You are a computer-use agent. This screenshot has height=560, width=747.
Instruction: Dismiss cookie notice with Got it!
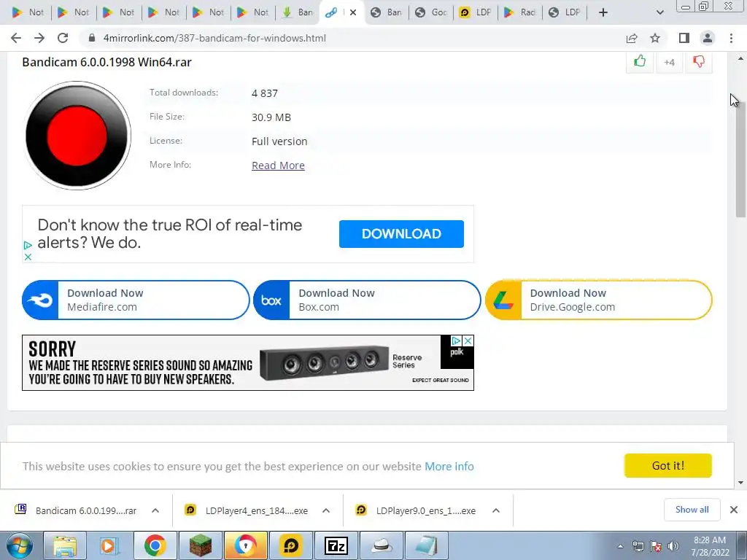[x=668, y=465]
